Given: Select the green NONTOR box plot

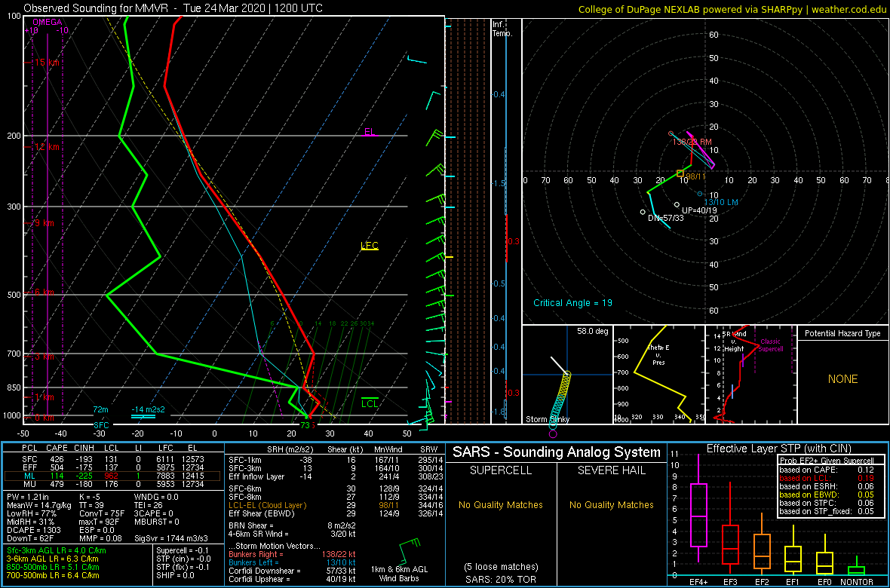Looking at the screenshot, I should tap(857, 567).
